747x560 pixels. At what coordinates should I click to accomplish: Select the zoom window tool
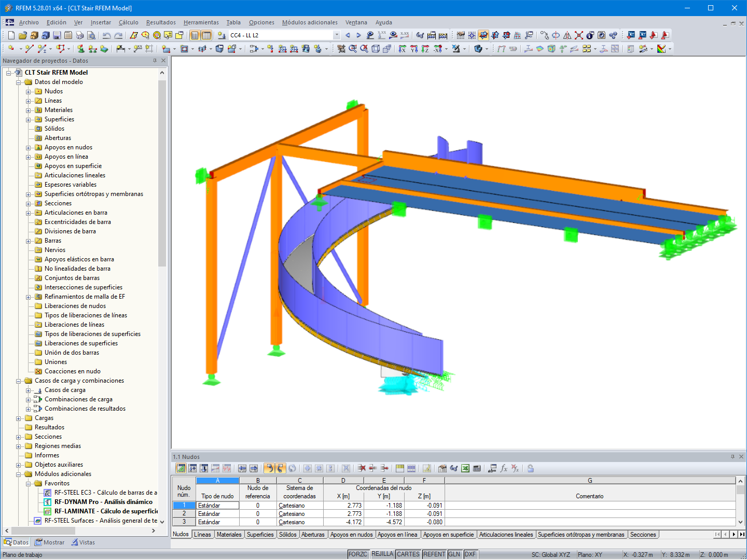(352, 49)
